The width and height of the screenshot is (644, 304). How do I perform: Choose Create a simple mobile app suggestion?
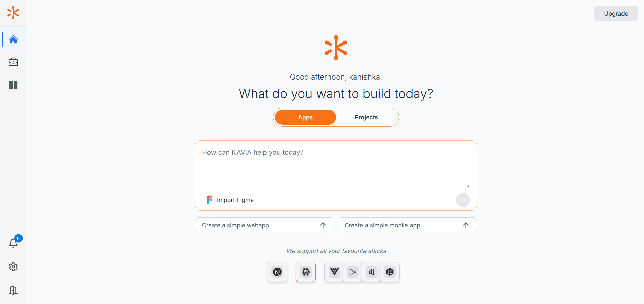tap(407, 225)
